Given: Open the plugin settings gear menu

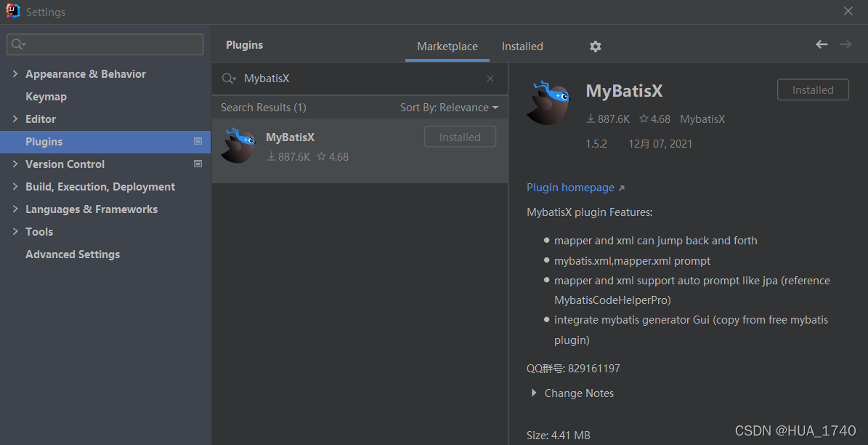Looking at the screenshot, I should pos(595,47).
